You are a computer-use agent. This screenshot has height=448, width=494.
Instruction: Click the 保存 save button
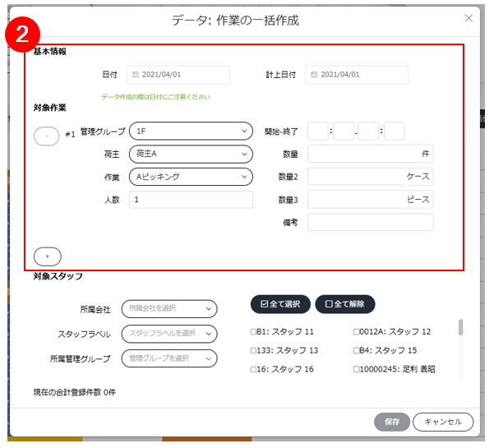(392, 422)
